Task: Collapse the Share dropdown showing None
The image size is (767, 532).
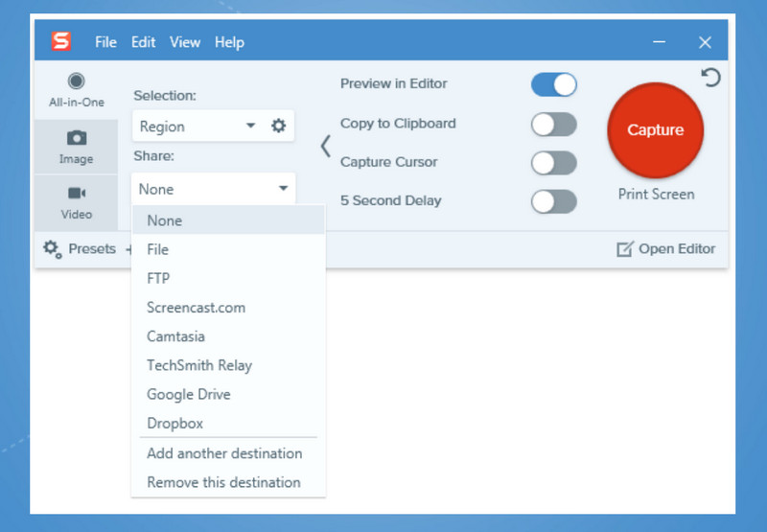Action: tap(213, 189)
